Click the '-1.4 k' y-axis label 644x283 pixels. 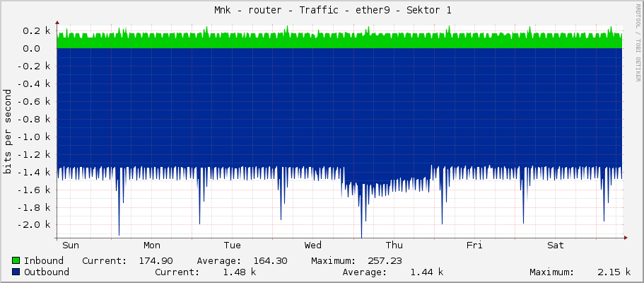[x=34, y=172]
